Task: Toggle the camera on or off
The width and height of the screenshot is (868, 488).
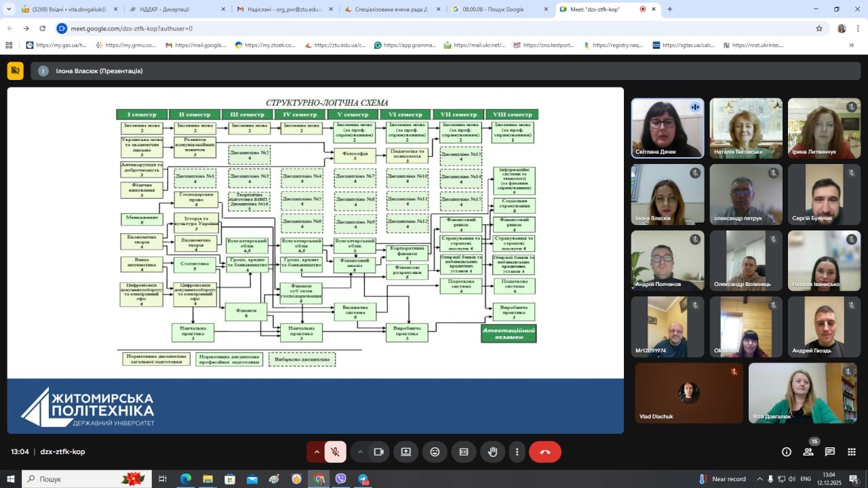Action: coord(379,452)
